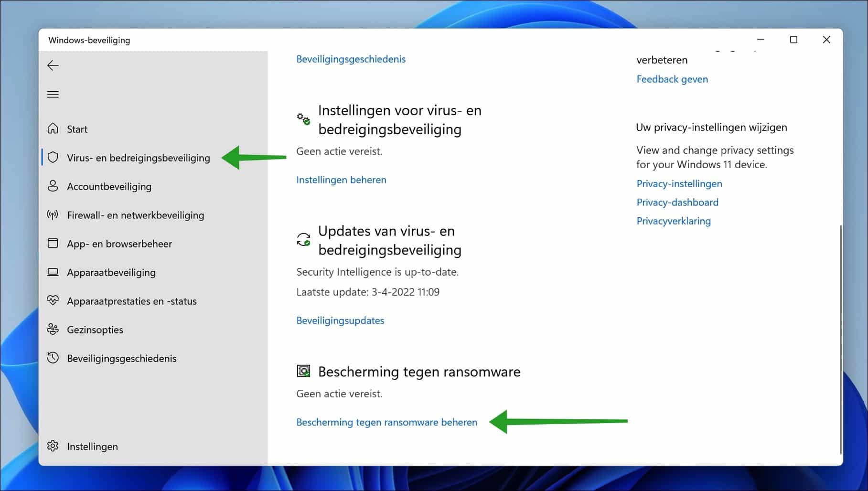Open Instellingen via the gear icon
Image resolution: width=868 pixels, height=491 pixels.
[x=53, y=446]
